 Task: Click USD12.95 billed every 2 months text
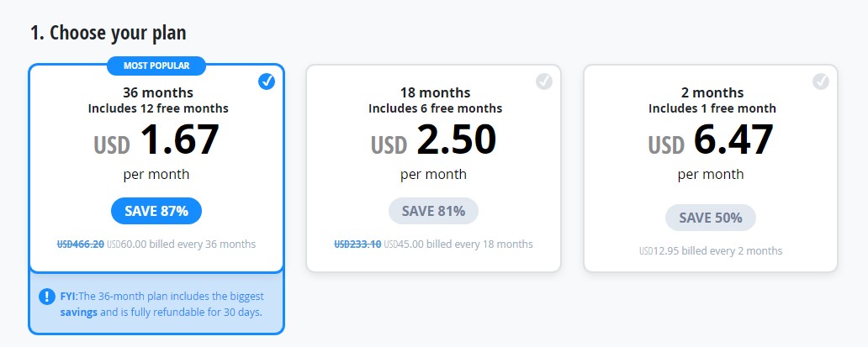pos(711,251)
